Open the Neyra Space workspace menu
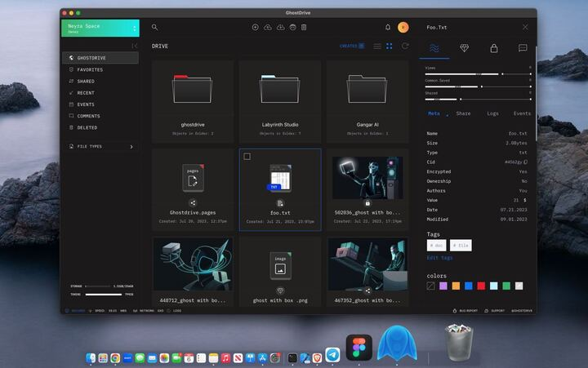Screen dimensions: 588x368 coord(100,29)
